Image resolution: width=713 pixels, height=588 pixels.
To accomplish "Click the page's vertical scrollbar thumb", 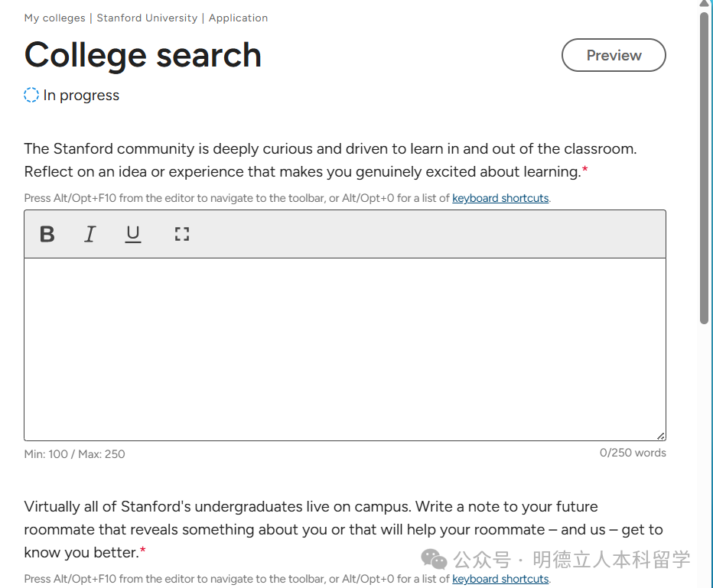I will [705, 168].
